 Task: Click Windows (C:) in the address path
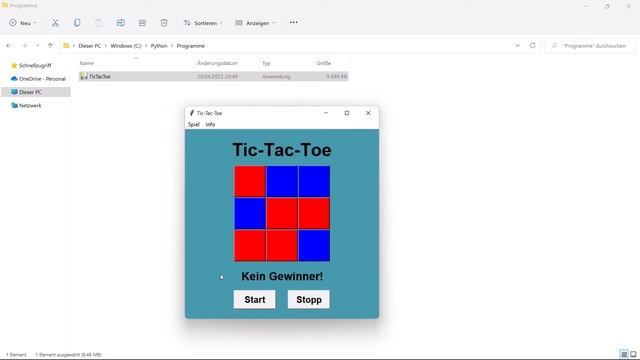coord(126,46)
